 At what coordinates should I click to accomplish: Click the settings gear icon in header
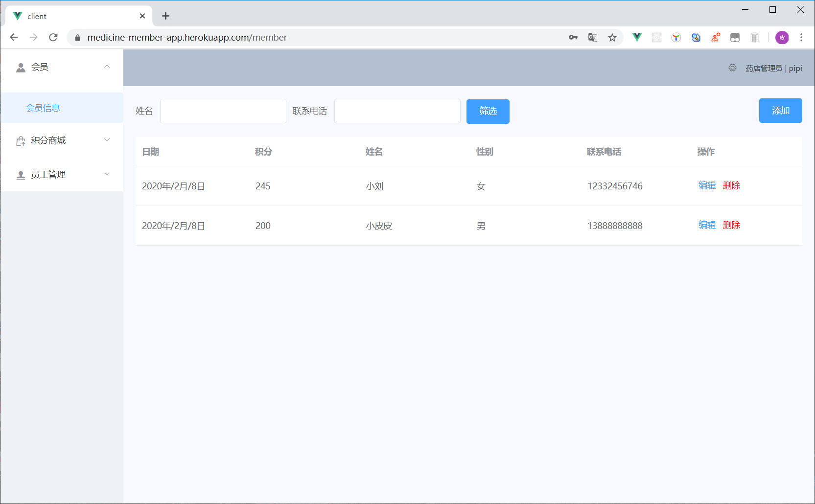coord(732,68)
